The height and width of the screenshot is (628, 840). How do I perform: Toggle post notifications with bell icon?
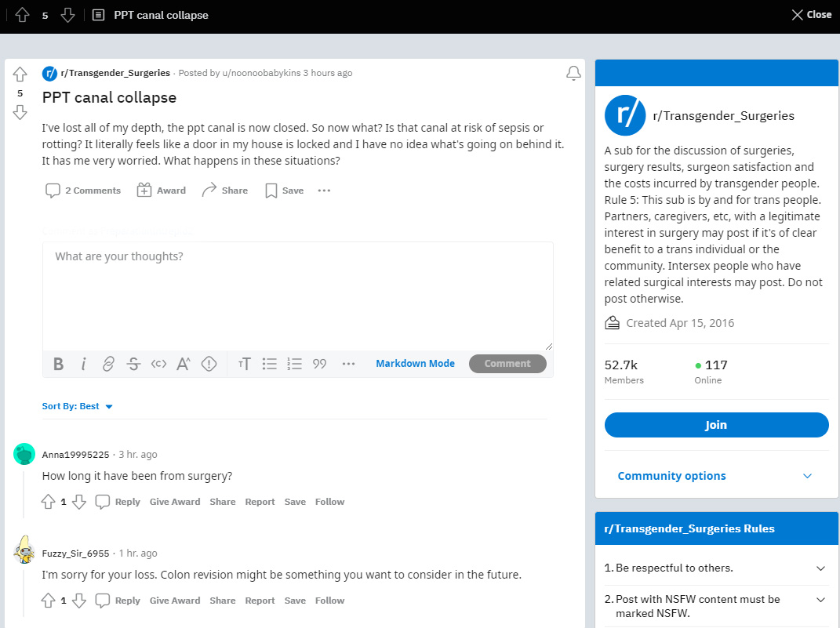click(x=573, y=74)
